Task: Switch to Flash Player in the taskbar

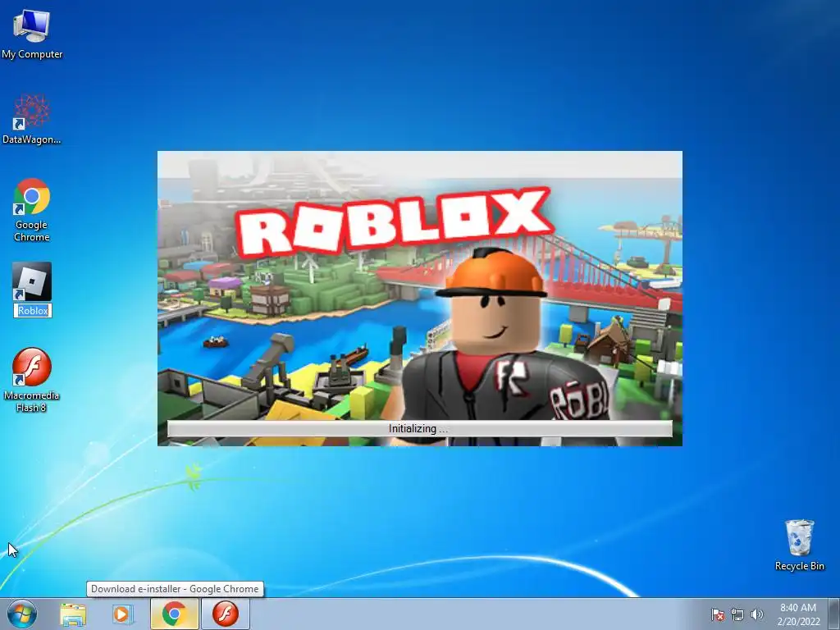Action: click(226, 614)
